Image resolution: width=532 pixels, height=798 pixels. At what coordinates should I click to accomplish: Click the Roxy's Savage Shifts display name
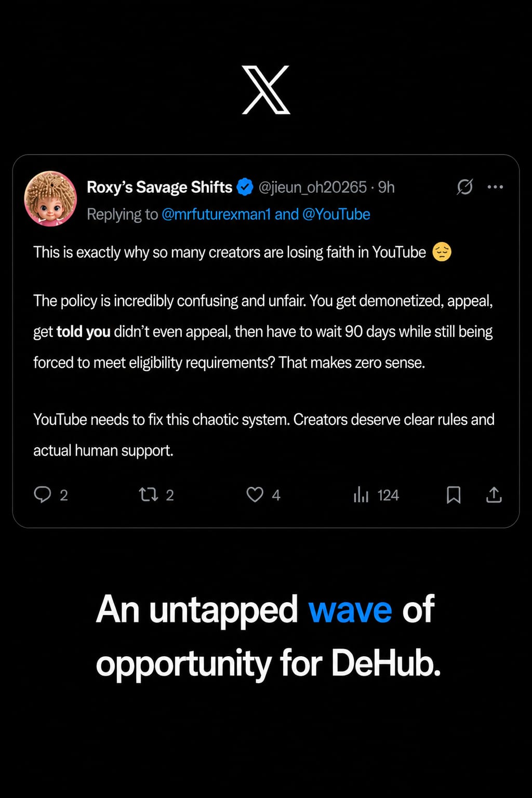point(159,187)
